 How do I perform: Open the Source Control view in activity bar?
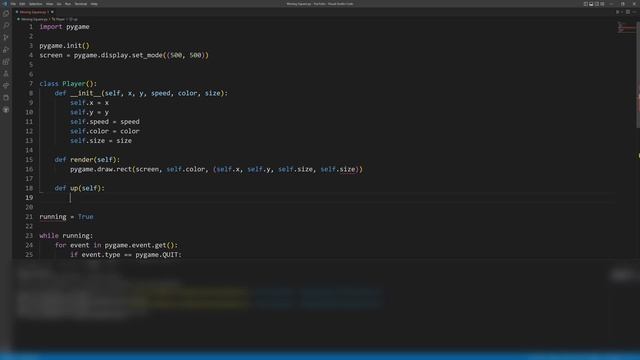[6, 38]
